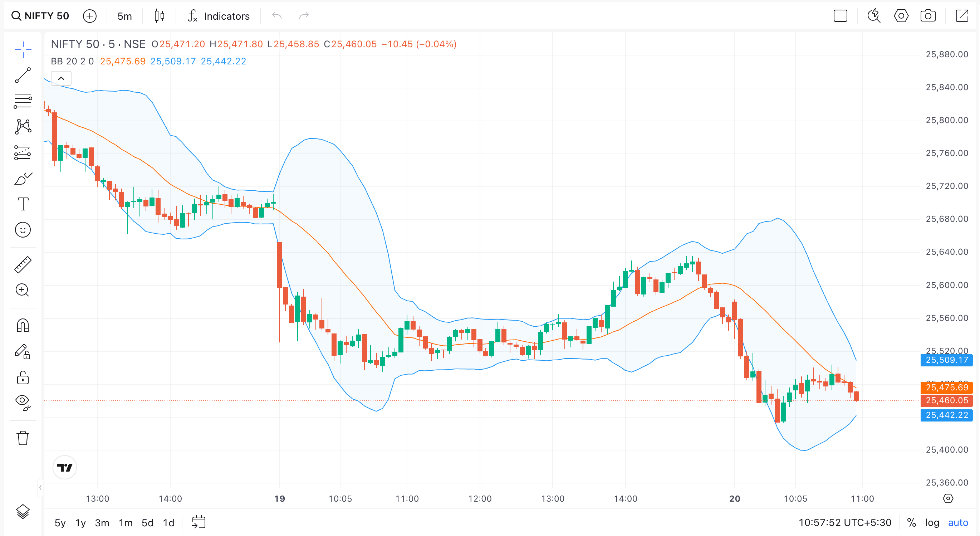Viewport: 980px width, 536px height.
Task: Open the 5m interval dropdown
Action: (124, 16)
